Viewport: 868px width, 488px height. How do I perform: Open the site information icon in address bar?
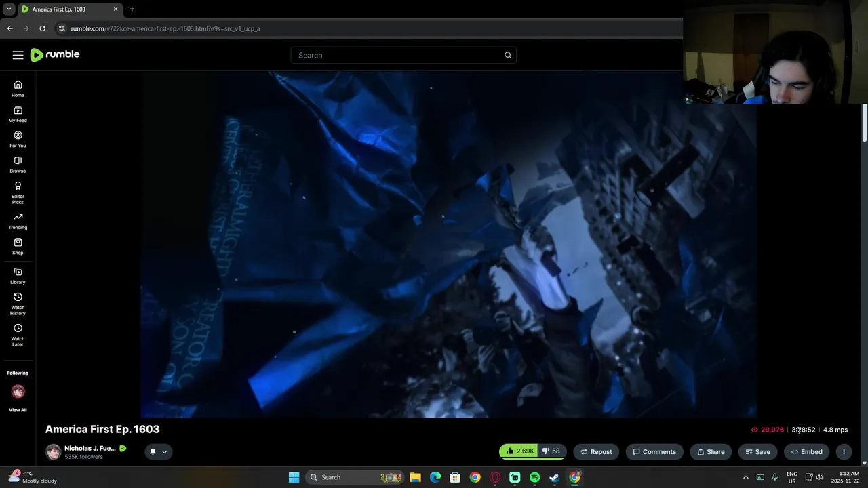(62, 28)
